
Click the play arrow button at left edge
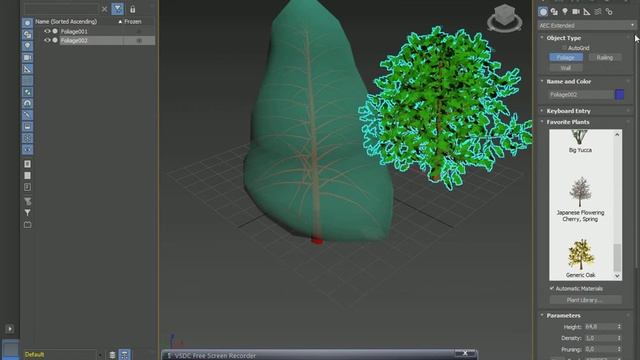tap(10, 329)
